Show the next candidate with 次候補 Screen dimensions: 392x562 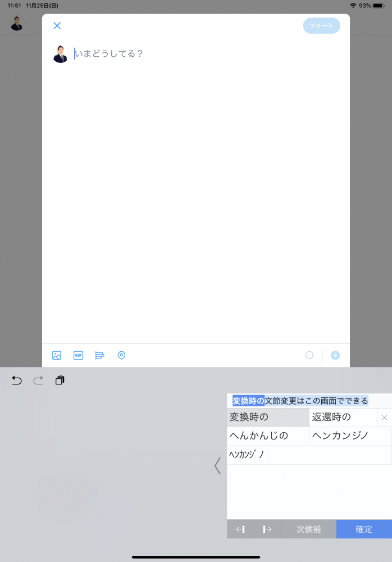click(x=308, y=529)
